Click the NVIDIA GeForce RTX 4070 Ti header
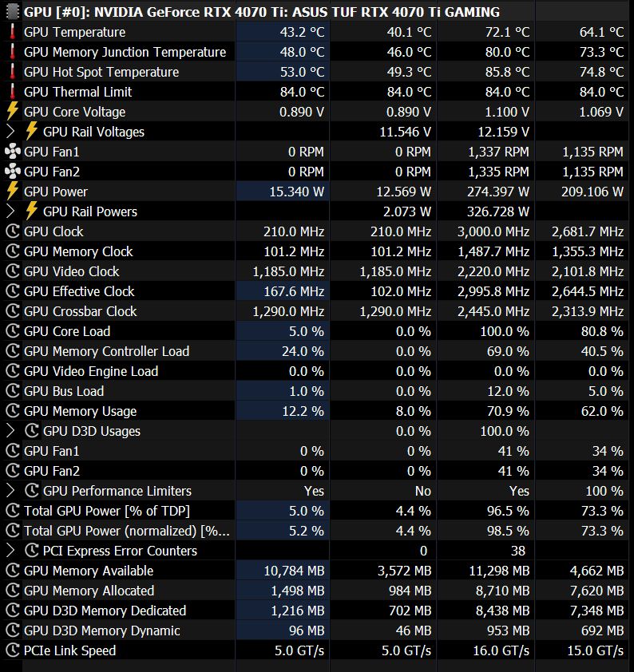Screen dimensions: 634x672 click(x=262, y=12)
